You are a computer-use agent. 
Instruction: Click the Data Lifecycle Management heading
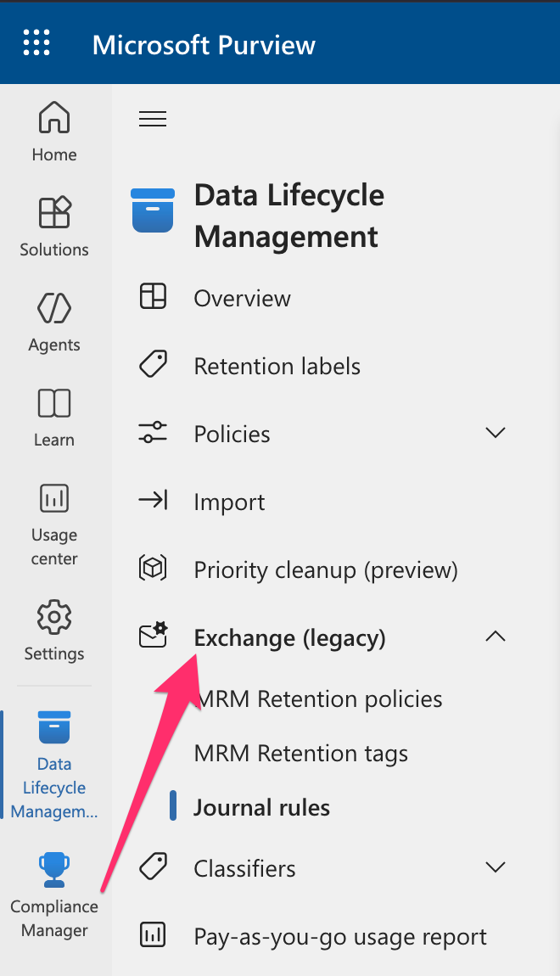pyautogui.click(x=289, y=216)
